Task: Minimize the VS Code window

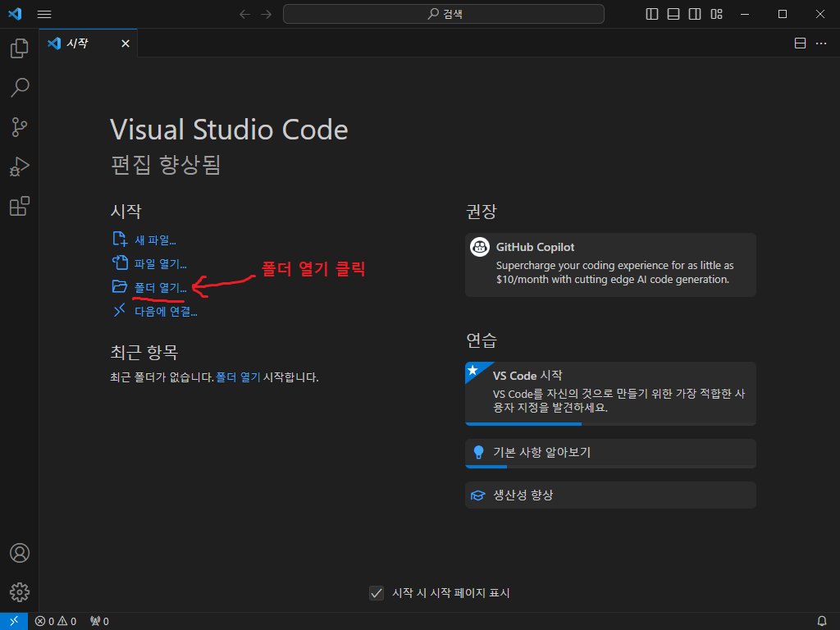Action: 745,14
